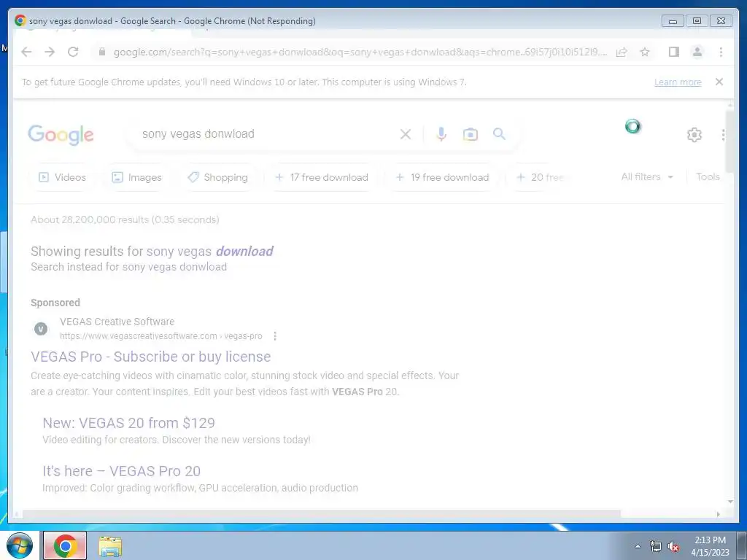Viewport: 747px width, 560px height.
Task: Reload the Google search page
Action: (x=73, y=52)
